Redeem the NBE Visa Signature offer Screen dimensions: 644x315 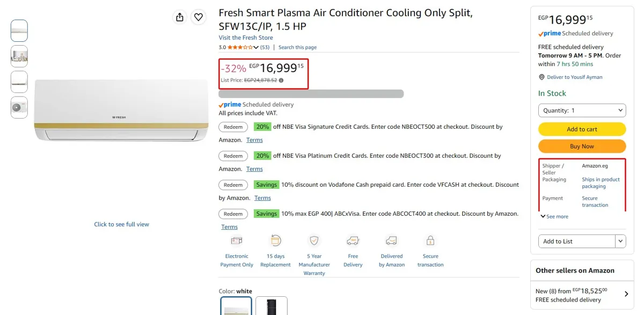pos(233,127)
